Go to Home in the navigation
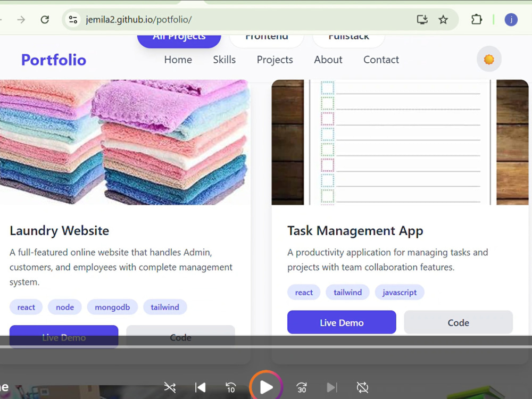532x399 pixels. [178, 60]
